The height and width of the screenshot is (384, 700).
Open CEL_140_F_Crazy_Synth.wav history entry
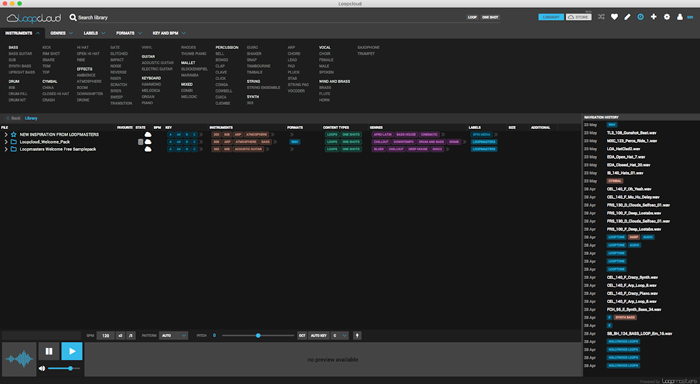[632, 277]
